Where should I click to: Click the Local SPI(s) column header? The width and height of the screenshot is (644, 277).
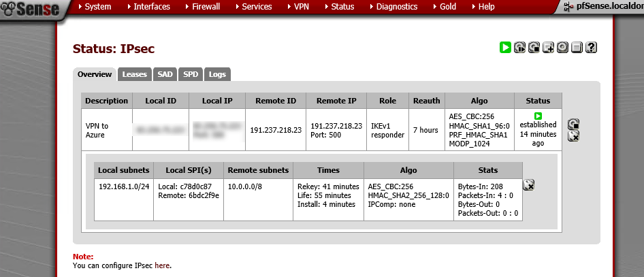pos(189,170)
